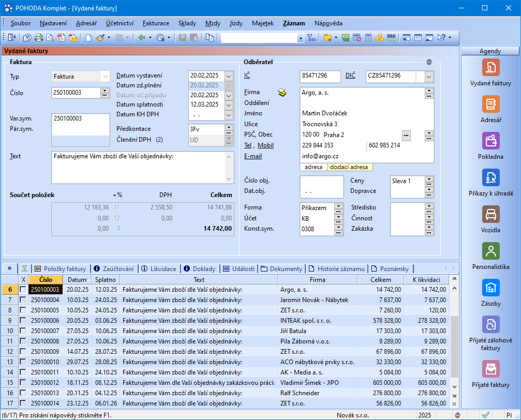Open the favorites folder star icon
This screenshot has height=420, width=521.
(x=328, y=38)
